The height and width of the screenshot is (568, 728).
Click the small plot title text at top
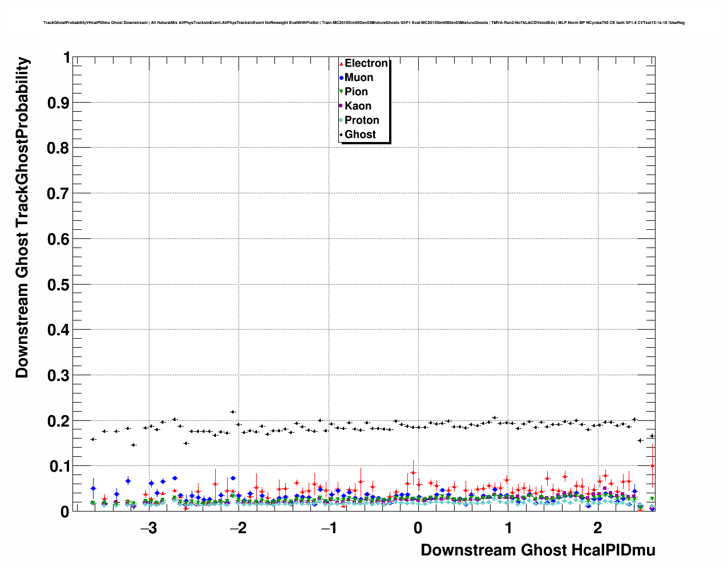[363, 23]
